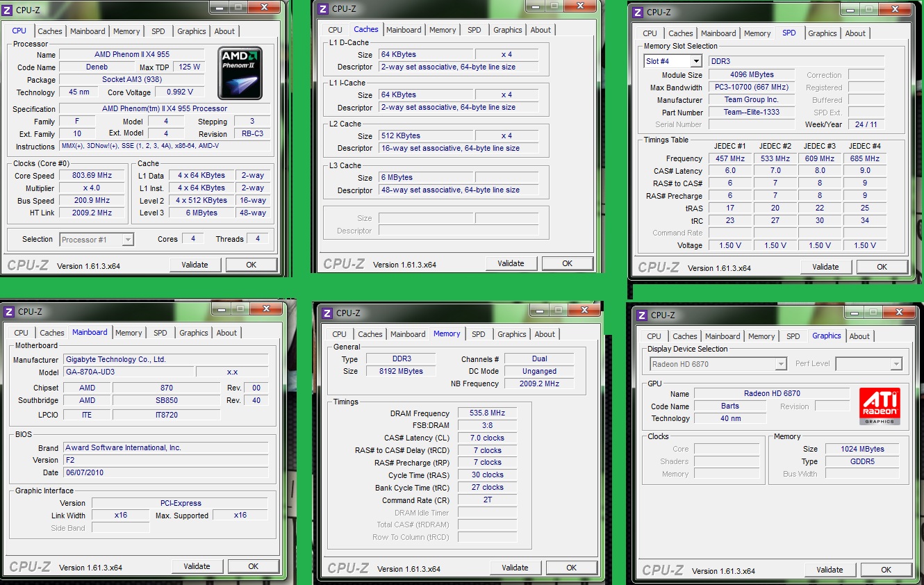The image size is (924, 585).
Task: Click OK in the Memory timings window
Action: 572,568
